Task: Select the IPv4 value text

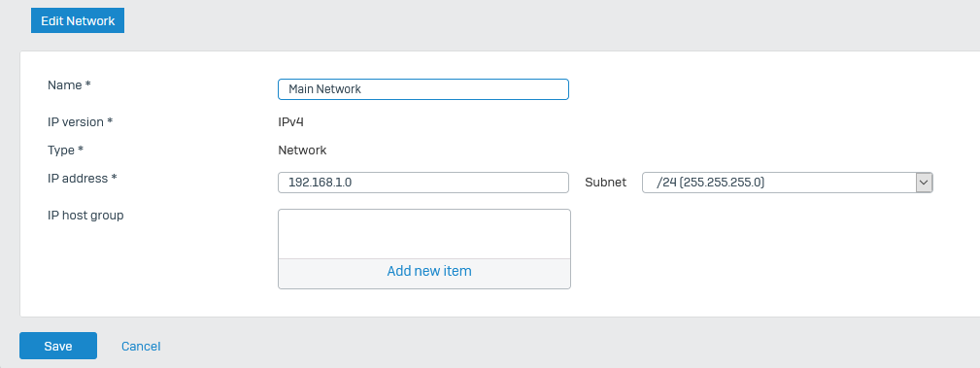Action: [x=290, y=121]
